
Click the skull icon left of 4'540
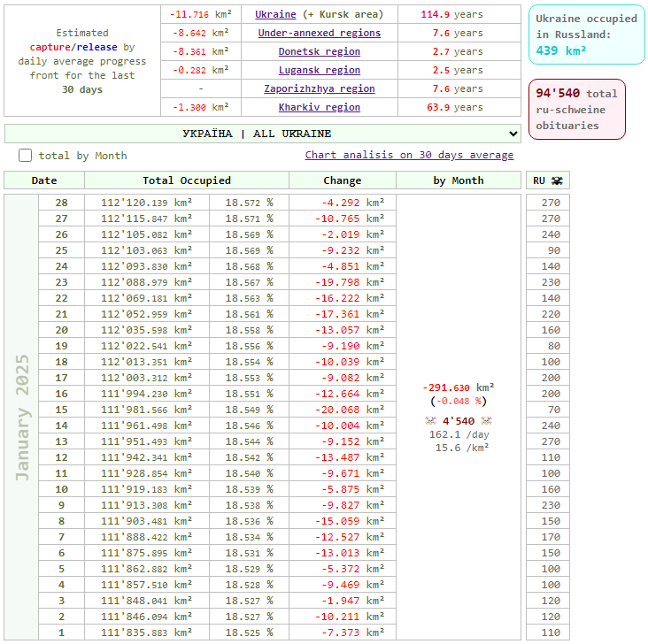coord(430,421)
